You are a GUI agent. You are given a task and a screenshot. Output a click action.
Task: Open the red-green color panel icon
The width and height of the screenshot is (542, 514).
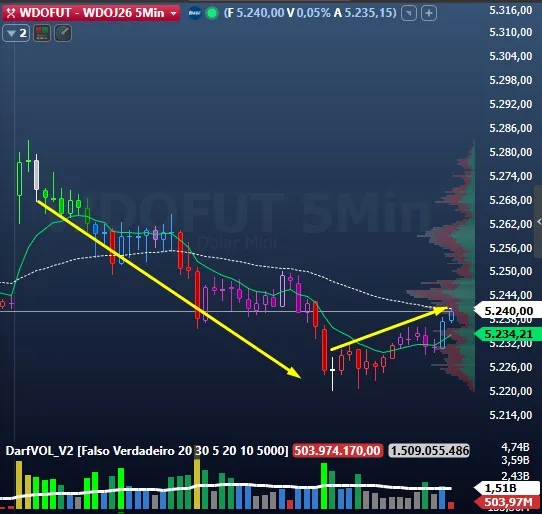pyautogui.click(x=42, y=34)
